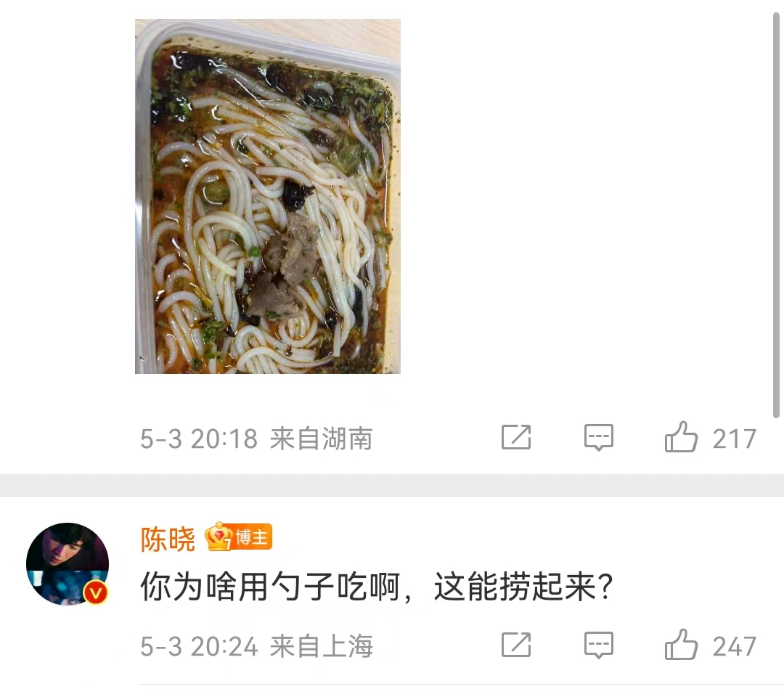Tap the 博主 crown membership badge

(238, 537)
